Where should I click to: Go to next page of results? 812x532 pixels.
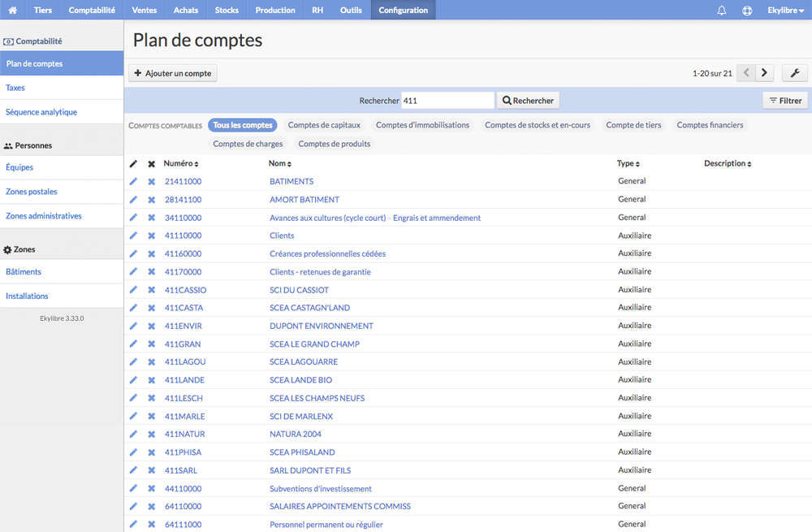coord(764,73)
